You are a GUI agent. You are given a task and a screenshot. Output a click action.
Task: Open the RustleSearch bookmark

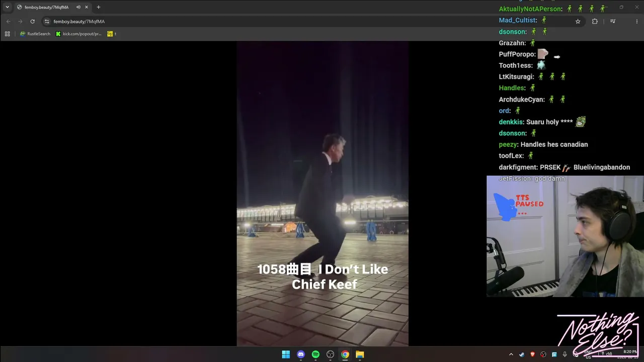tap(35, 34)
